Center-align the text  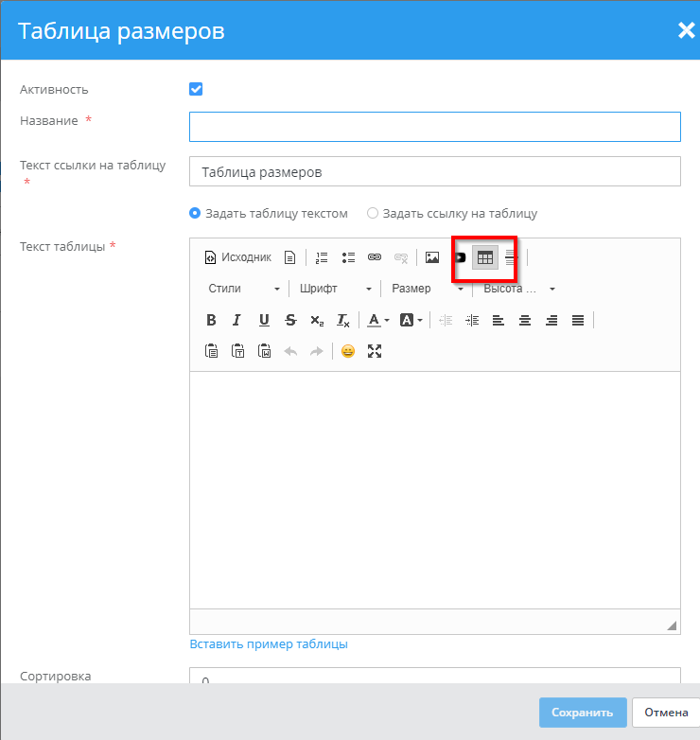[x=525, y=320]
